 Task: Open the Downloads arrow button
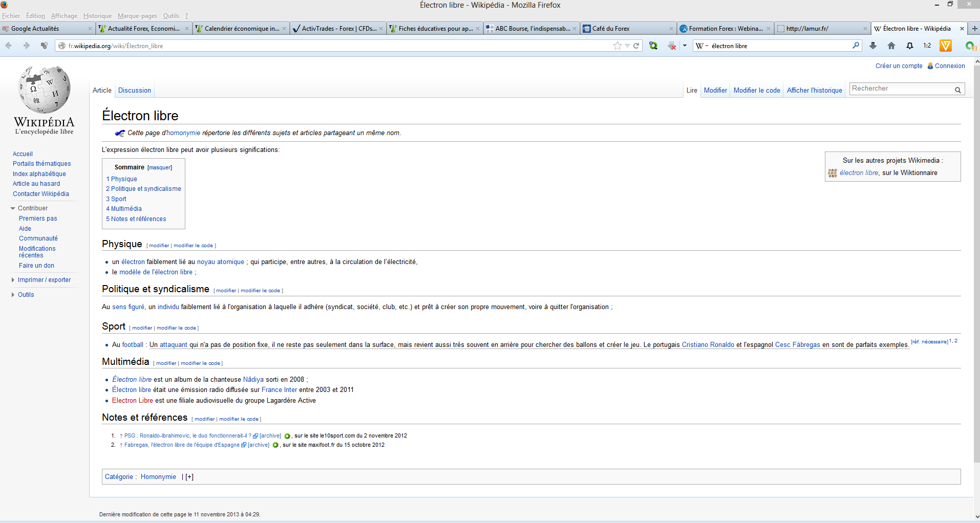tap(873, 46)
